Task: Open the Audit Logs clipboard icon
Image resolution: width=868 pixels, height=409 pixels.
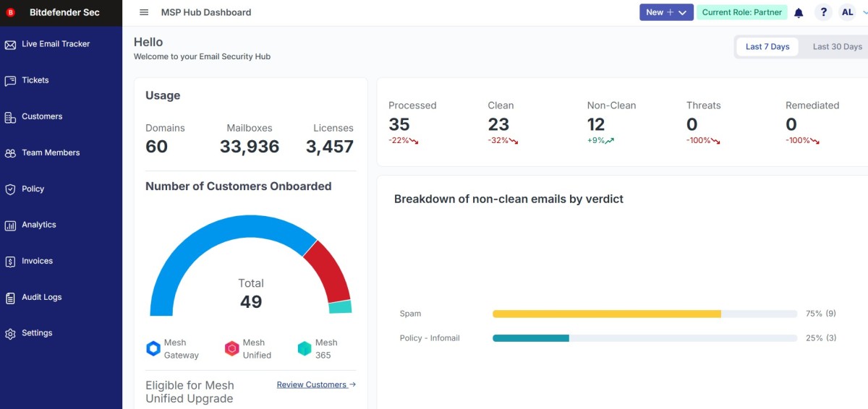Action: point(10,298)
